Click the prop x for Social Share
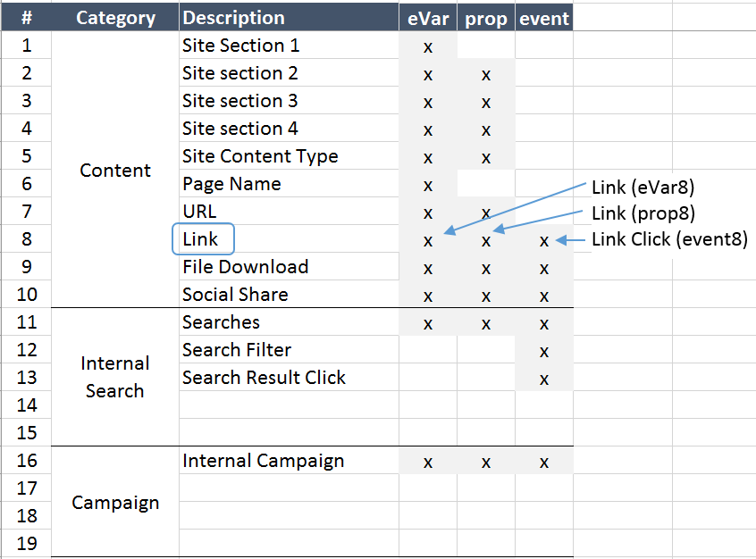This screenshot has height=559, width=756. point(486,296)
